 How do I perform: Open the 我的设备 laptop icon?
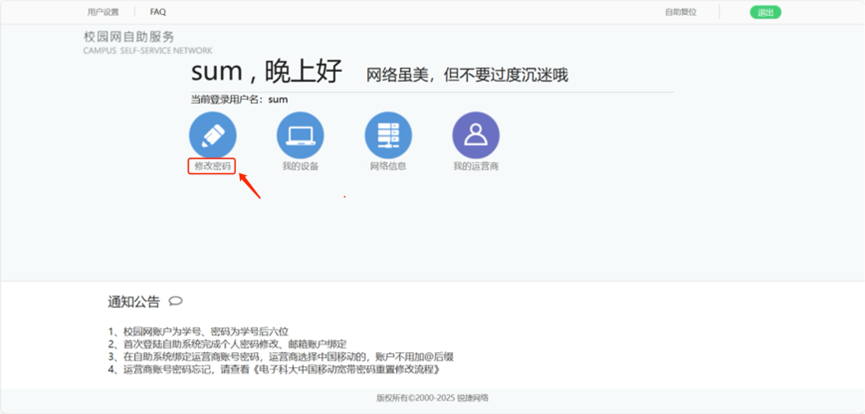click(300, 134)
